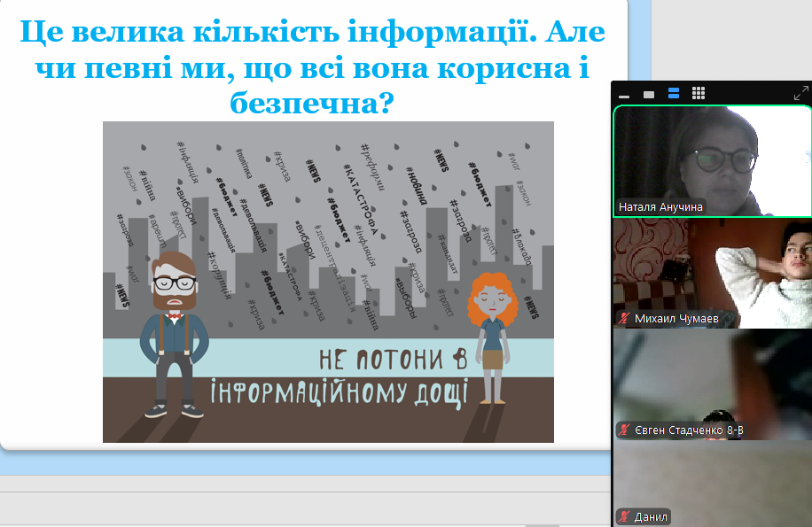Select Михаил Чумаев's video tile
This screenshot has width=812, height=527.
click(711, 270)
